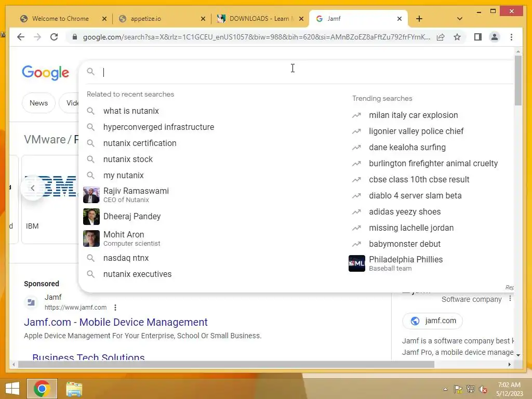Open the Chrome profile avatar menu
Viewport: 532px width, 399px height.
coord(495,37)
